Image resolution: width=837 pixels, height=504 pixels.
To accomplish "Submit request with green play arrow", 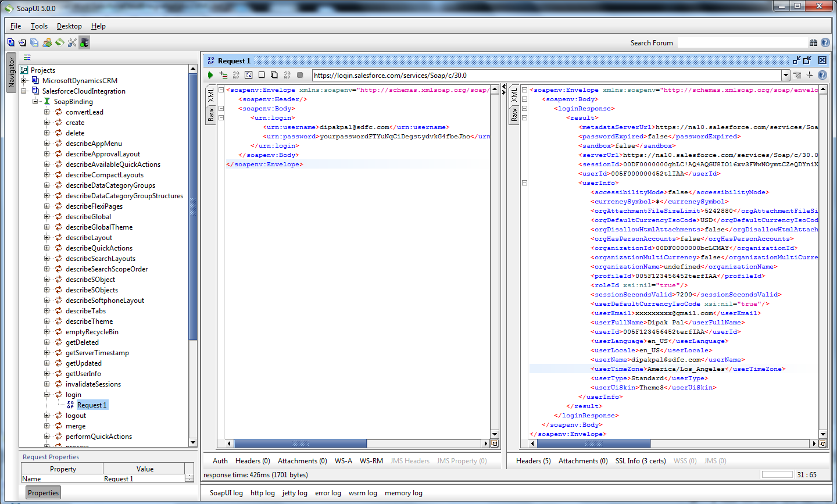I will [x=210, y=75].
